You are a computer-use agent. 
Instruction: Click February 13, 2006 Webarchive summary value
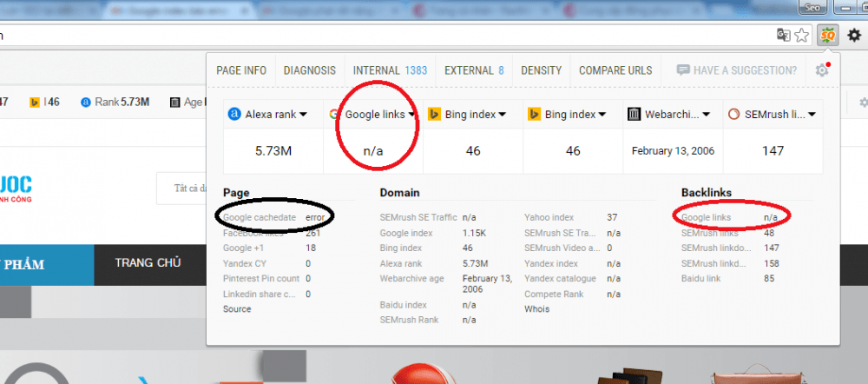(674, 150)
